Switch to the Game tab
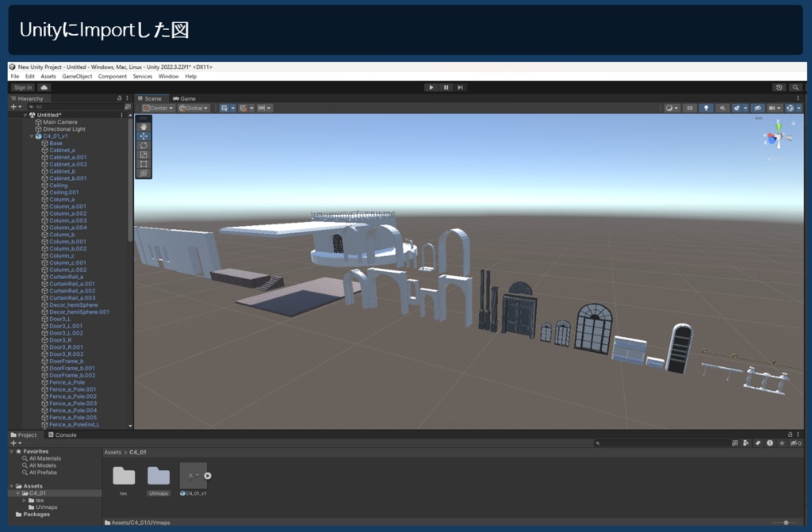 pyautogui.click(x=184, y=98)
